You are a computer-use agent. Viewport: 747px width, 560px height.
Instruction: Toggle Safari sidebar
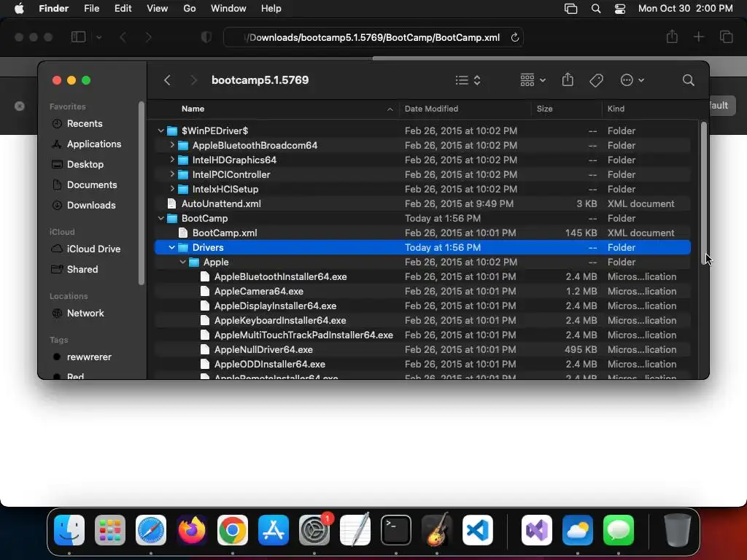coord(78,37)
